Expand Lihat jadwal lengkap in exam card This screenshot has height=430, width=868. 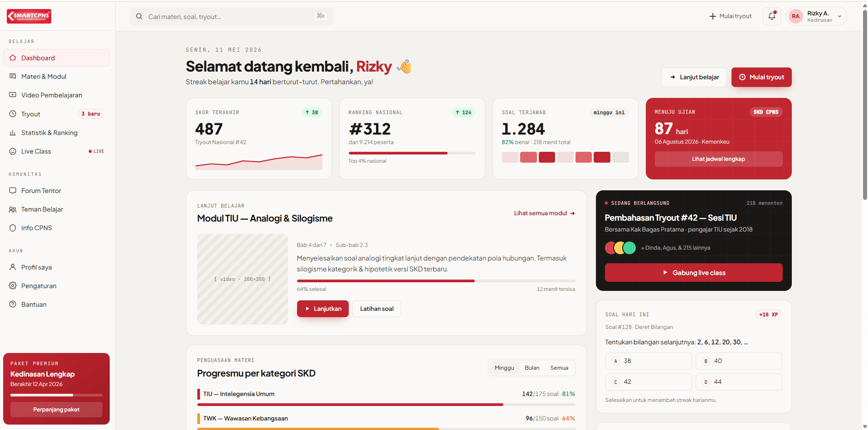(x=718, y=159)
